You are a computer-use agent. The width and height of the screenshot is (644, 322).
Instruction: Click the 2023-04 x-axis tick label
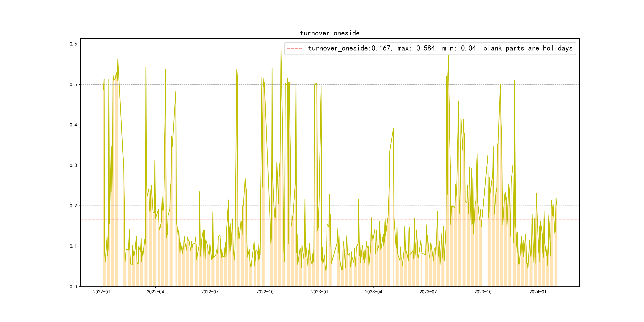[x=373, y=292]
